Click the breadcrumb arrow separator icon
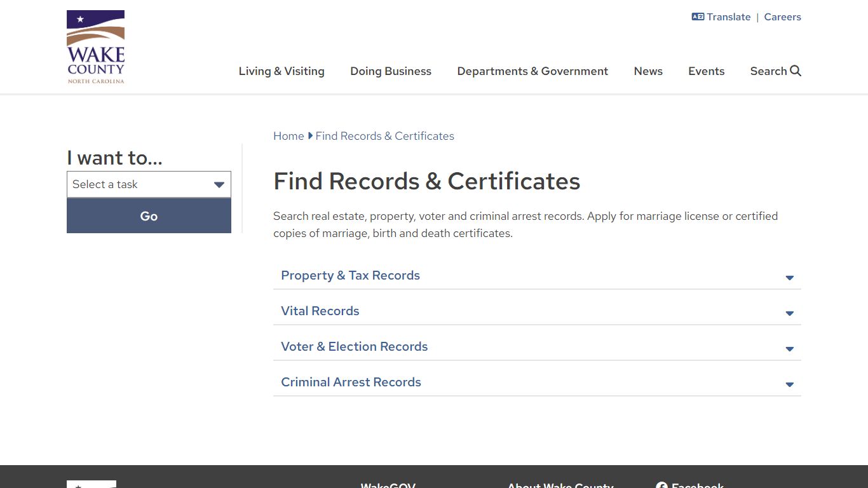The height and width of the screenshot is (488, 868). click(310, 135)
